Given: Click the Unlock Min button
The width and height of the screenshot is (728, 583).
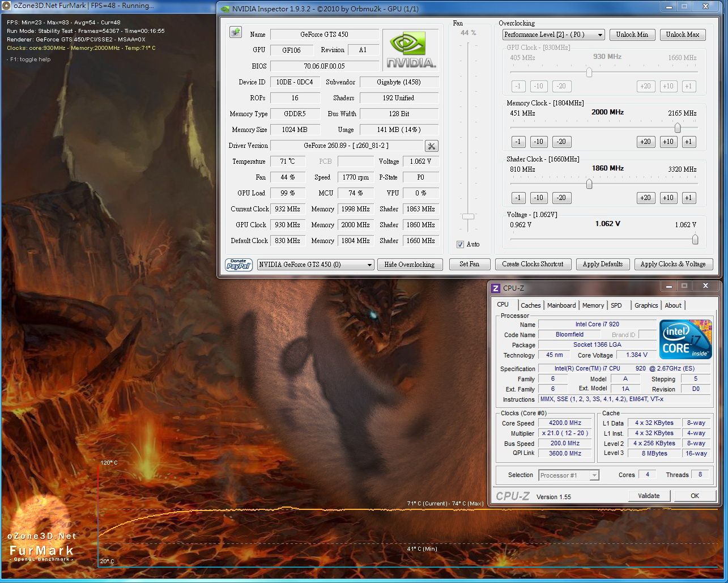Looking at the screenshot, I should point(632,35).
